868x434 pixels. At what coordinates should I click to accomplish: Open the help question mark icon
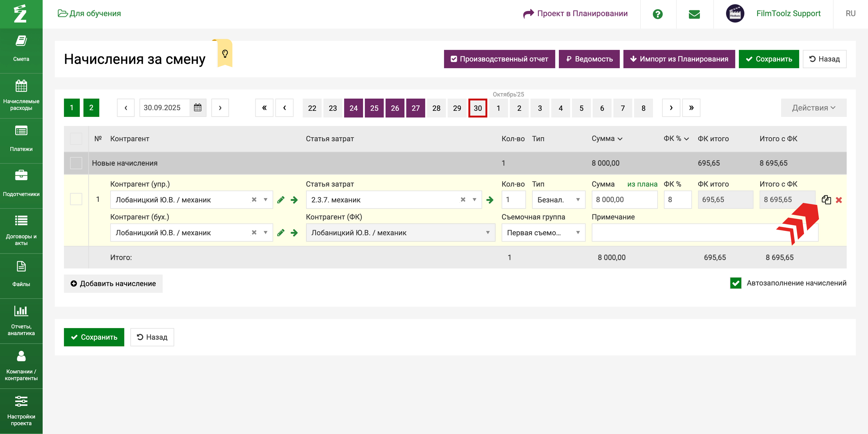pyautogui.click(x=658, y=14)
